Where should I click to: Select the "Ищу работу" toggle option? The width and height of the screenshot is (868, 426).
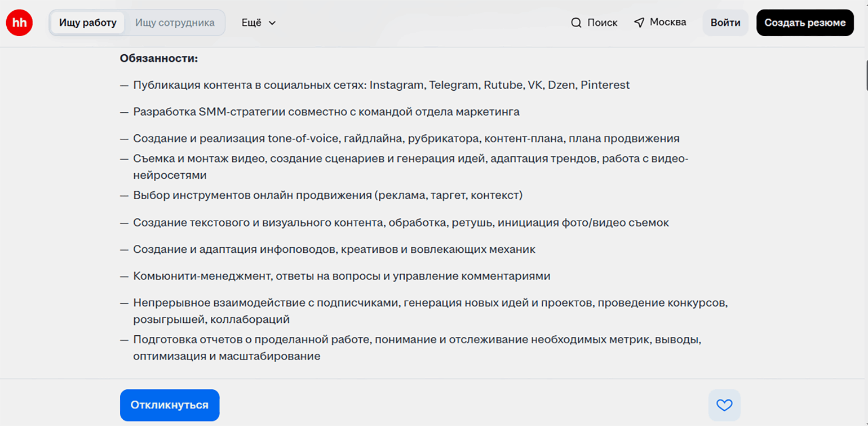[x=88, y=23]
